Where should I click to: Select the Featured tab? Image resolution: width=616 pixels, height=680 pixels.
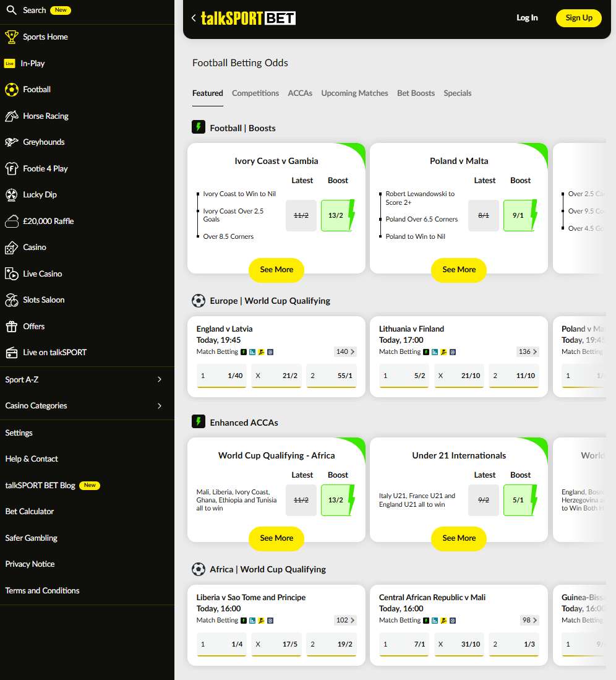(208, 93)
